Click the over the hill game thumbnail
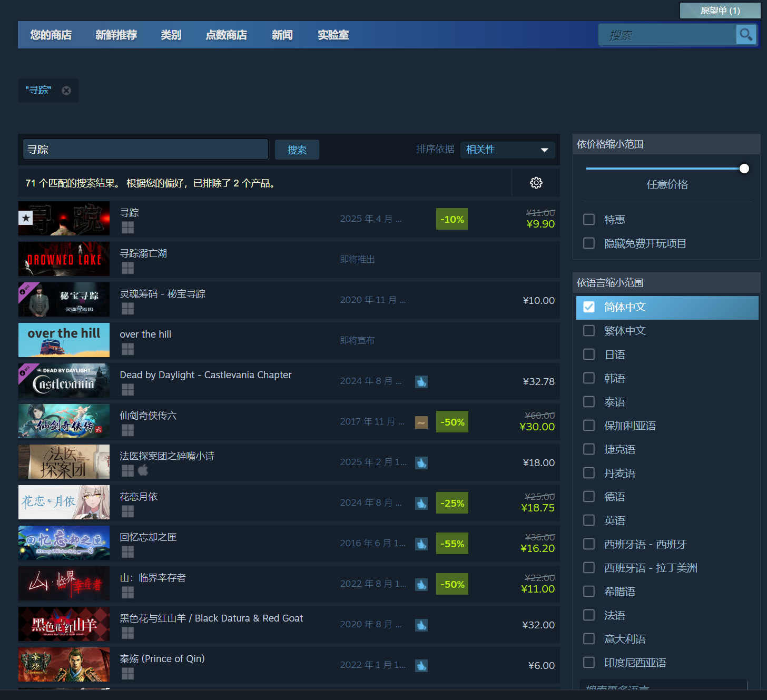This screenshot has width=767, height=700. tap(64, 340)
